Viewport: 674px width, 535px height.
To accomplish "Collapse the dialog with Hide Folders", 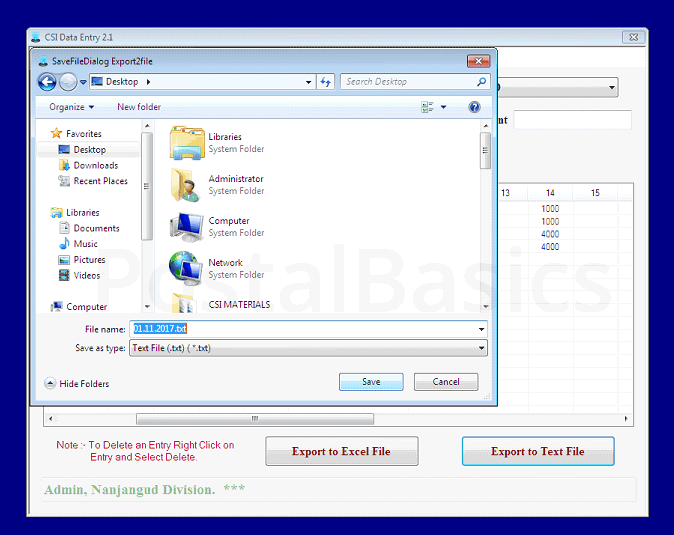I will coord(78,383).
